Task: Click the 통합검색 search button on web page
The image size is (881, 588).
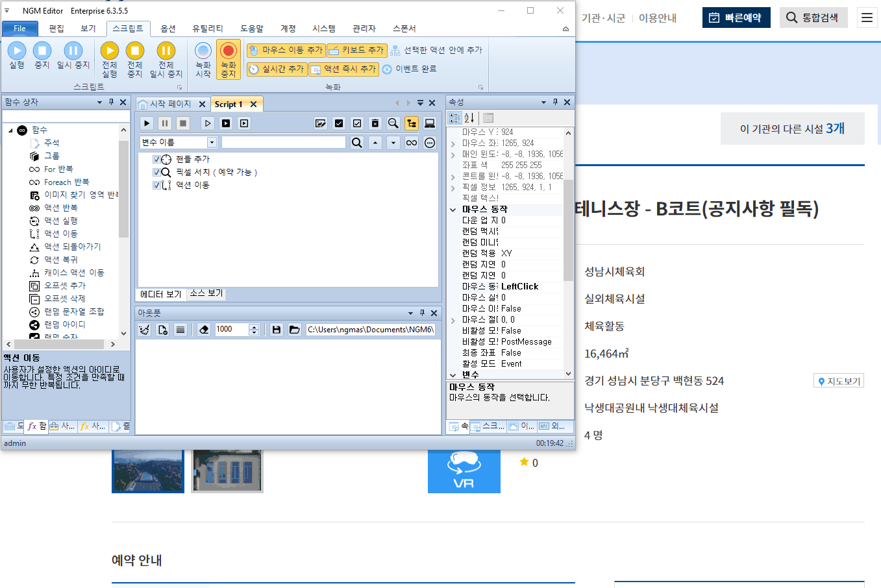Action: (813, 18)
